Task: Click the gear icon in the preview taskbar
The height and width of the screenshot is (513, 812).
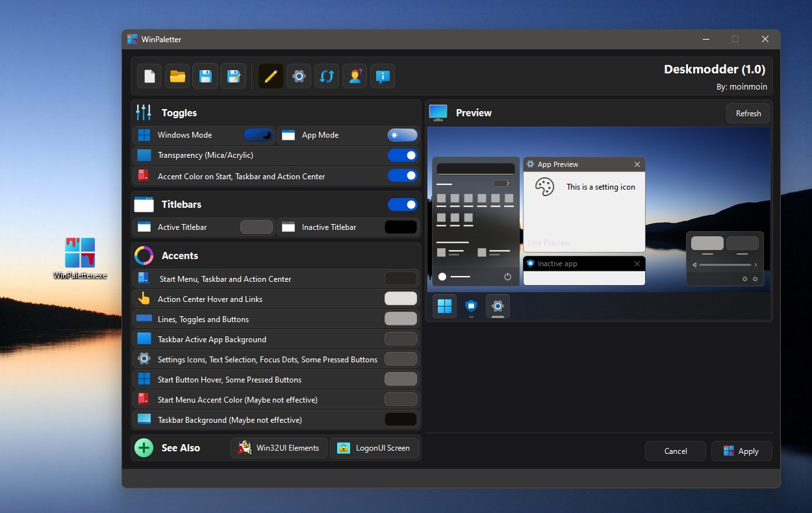Action: click(x=498, y=307)
